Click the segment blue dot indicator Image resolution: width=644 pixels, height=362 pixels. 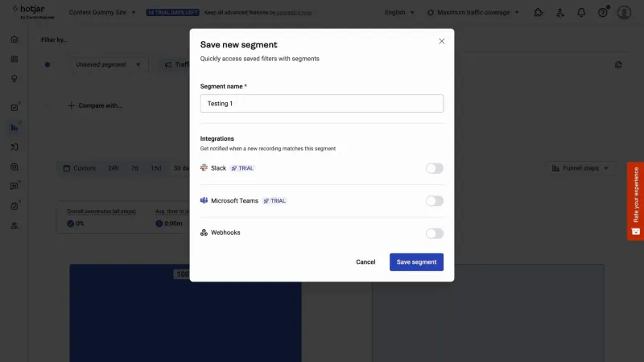47,64
